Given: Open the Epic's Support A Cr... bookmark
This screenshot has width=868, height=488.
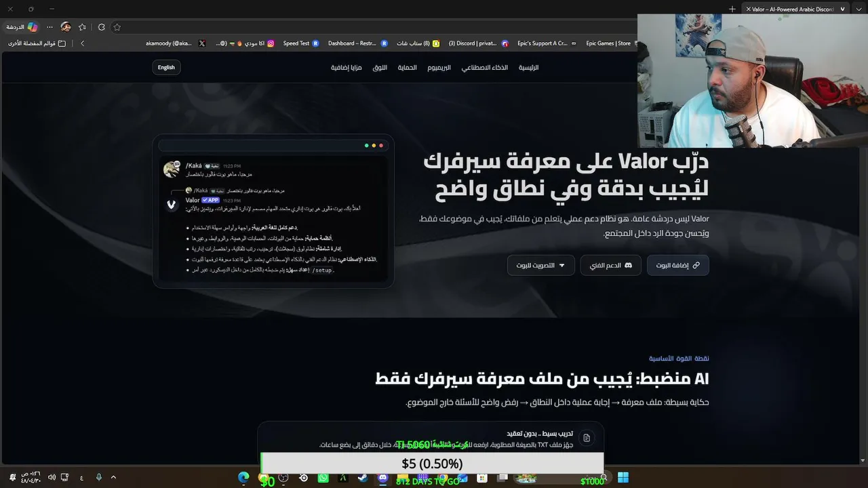Looking at the screenshot, I should click(x=547, y=43).
